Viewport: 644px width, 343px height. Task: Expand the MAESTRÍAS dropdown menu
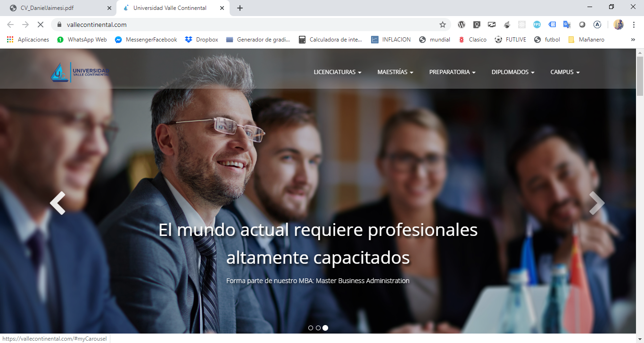395,72
